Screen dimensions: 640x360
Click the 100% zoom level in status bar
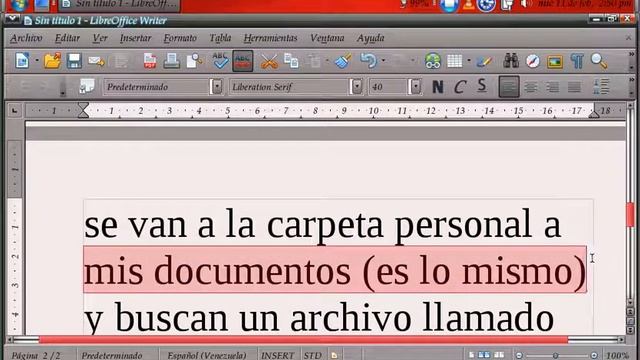click(x=617, y=355)
